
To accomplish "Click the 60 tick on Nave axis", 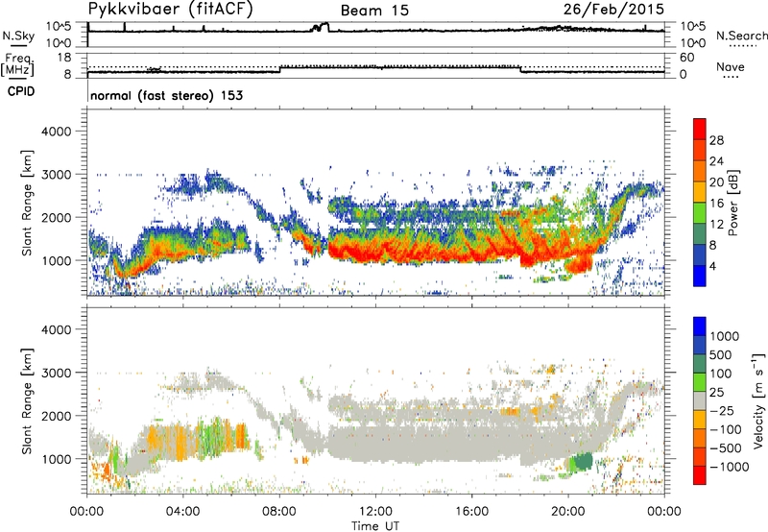I will pyautogui.click(x=686, y=58).
